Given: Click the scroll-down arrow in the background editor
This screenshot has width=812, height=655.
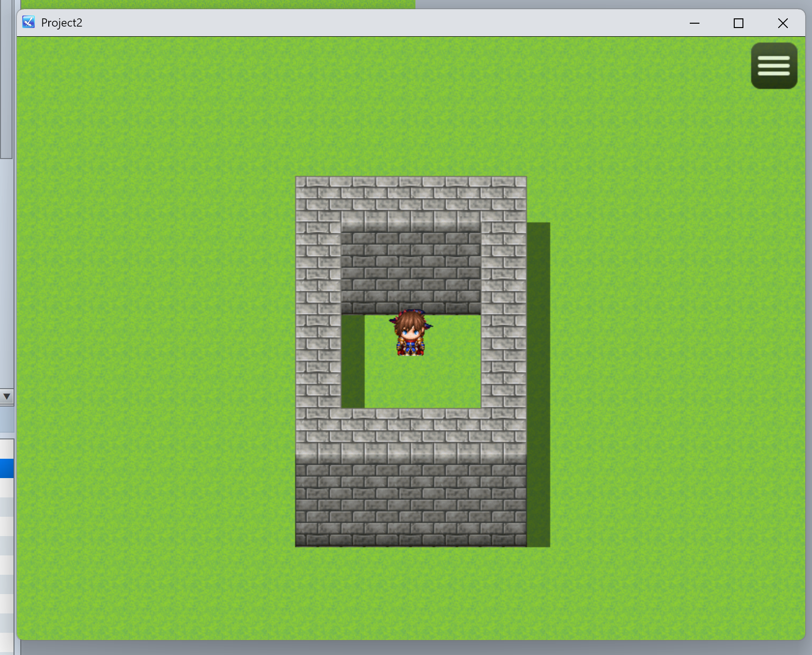Looking at the screenshot, I should point(7,396).
